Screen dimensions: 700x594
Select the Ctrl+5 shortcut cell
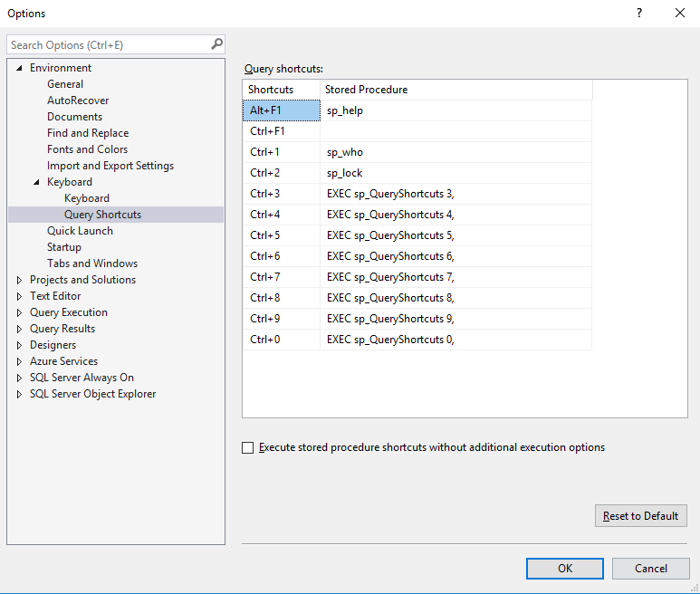(x=282, y=235)
